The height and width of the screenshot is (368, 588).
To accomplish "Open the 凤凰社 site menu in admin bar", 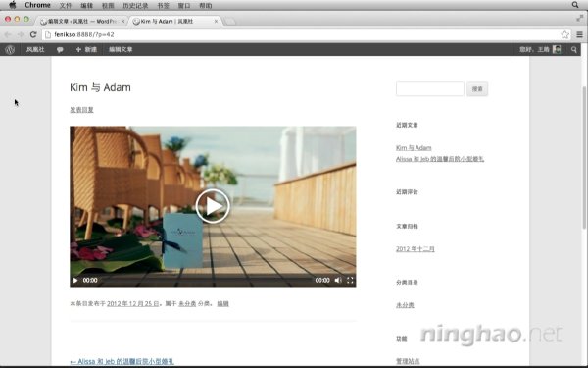I will [x=35, y=49].
